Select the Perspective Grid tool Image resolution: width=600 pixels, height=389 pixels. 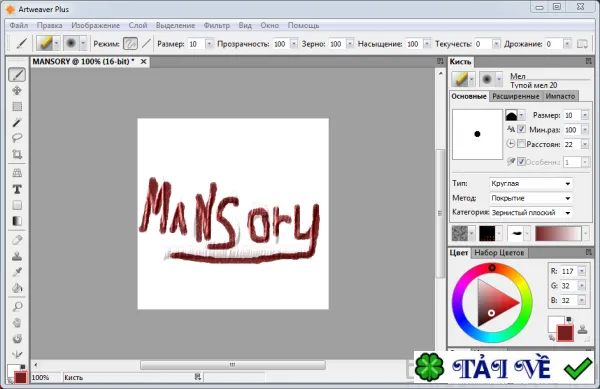(x=17, y=173)
